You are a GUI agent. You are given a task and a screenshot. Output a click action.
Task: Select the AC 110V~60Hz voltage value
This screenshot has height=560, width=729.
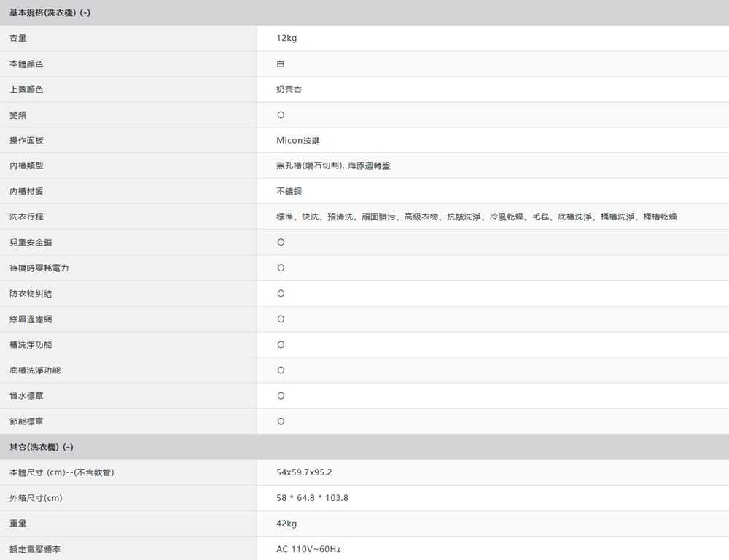308,549
